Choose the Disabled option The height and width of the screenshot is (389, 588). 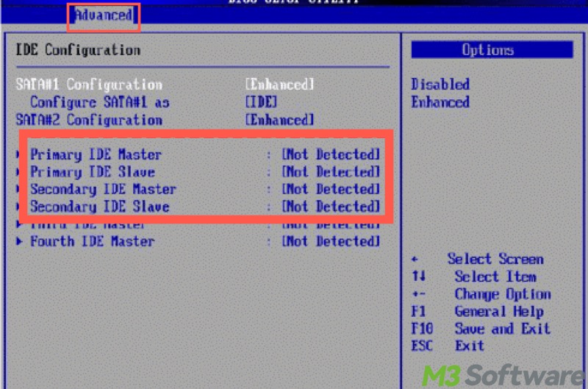pyautogui.click(x=440, y=85)
